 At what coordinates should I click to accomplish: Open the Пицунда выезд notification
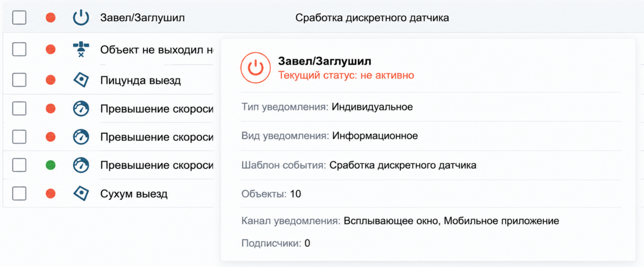140,80
